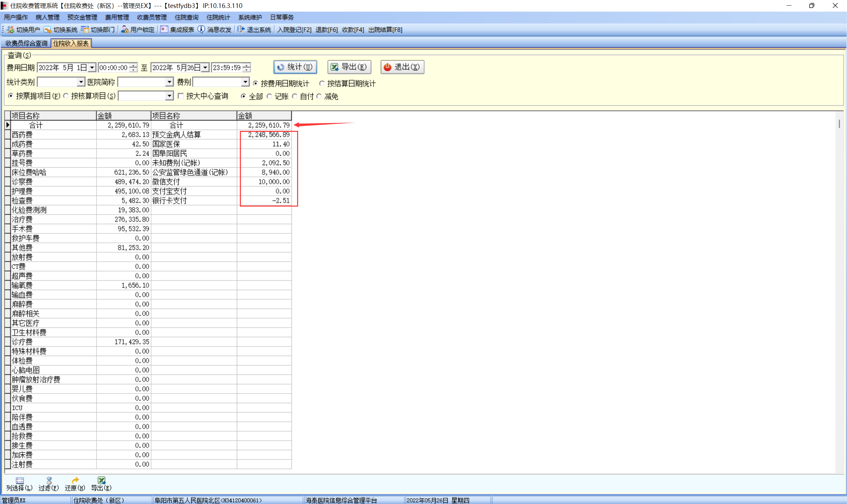Click the 消息收发 message icon
The height and width of the screenshot is (504, 847).
(201, 29)
